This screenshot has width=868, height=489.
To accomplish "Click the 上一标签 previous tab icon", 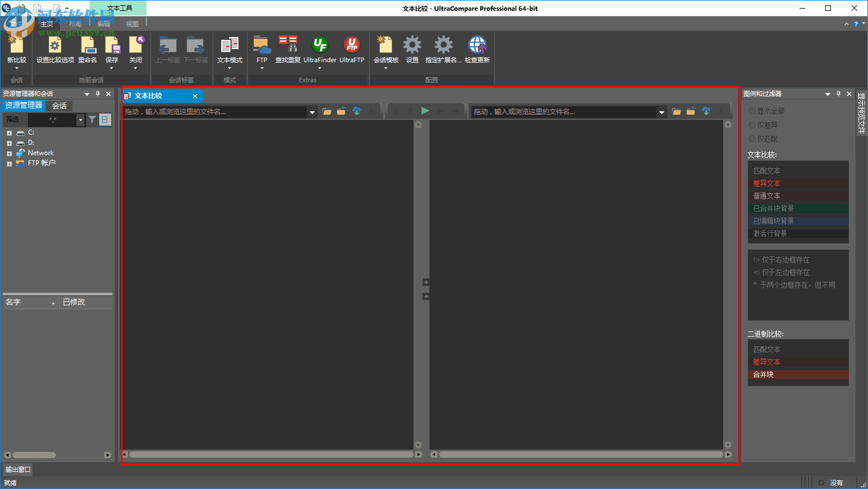I will coord(167,50).
